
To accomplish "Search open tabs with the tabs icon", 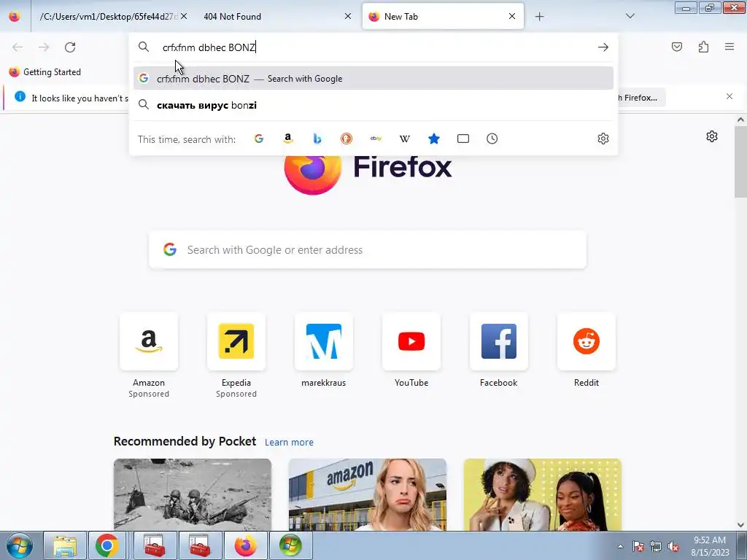I will (463, 139).
